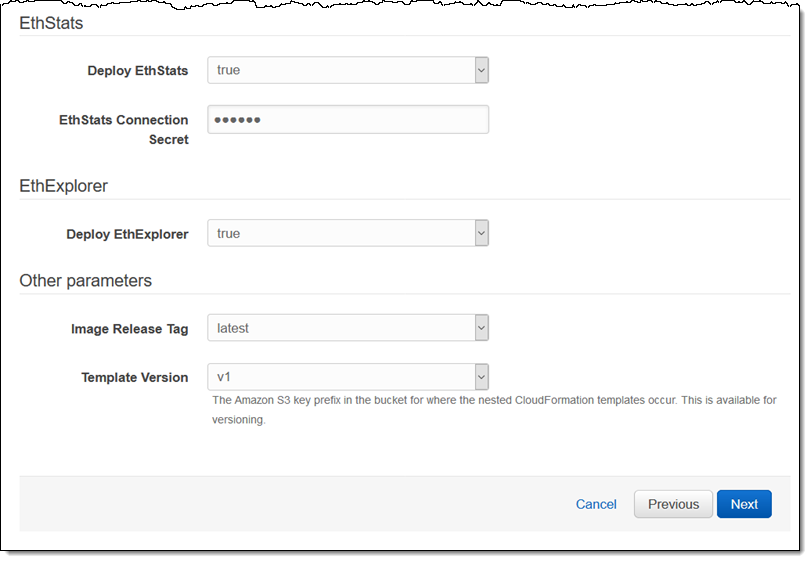The height and width of the screenshot is (561, 810).
Task: Click the Cancel link
Action: 596,504
